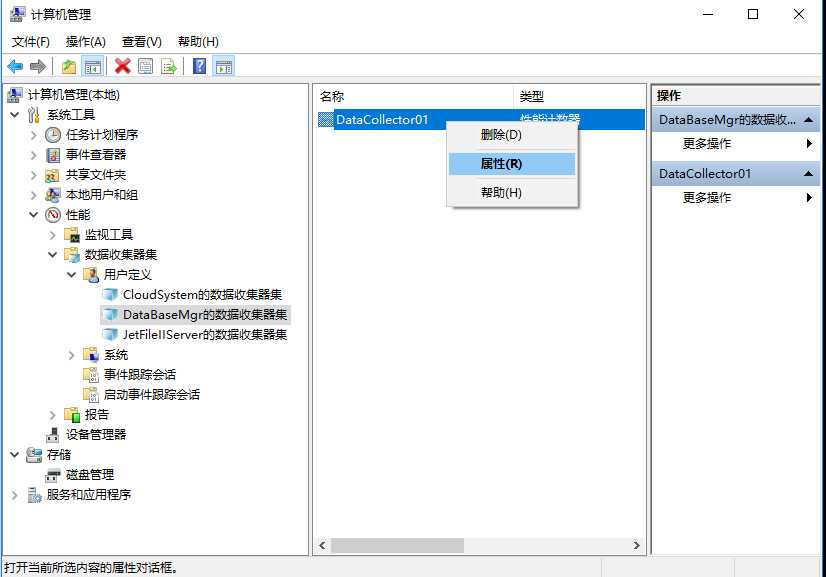Click the 共享文件夹 icon
This screenshot has width=826, height=577.
[x=52, y=175]
